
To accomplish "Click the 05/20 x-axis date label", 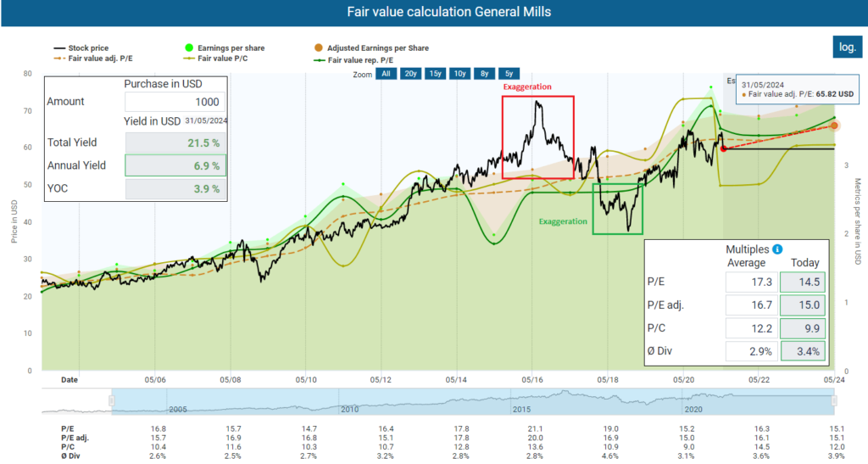I will (x=683, y=380).
